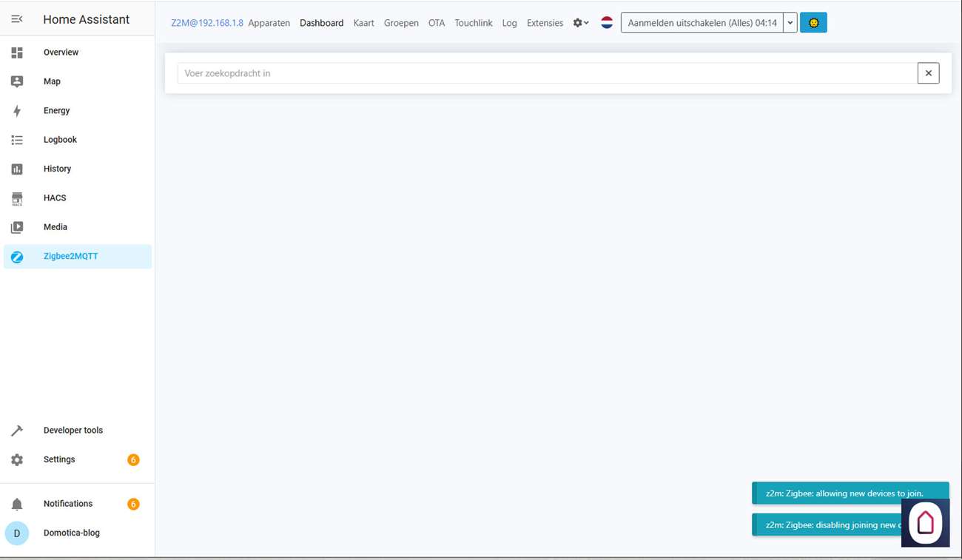Open the settings gear dropdown in navbar
The width and height of the screenshot is (962, 560).
(x=581, y=23)
